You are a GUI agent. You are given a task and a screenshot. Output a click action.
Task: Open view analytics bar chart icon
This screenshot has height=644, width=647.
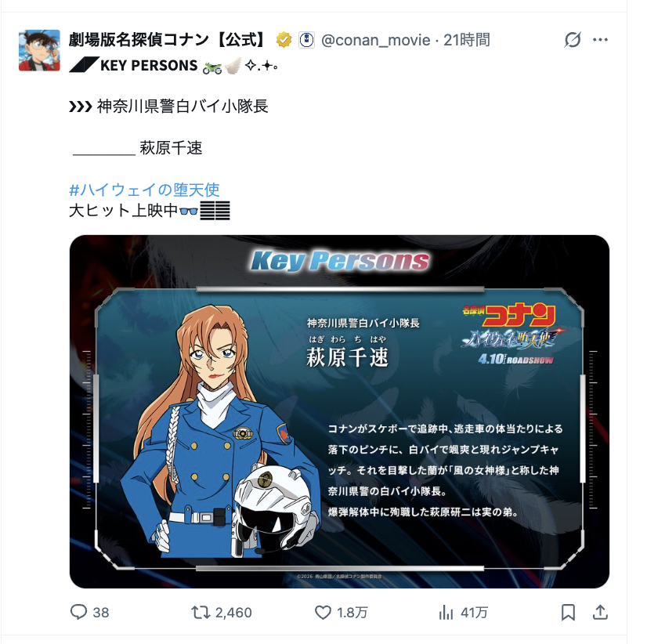pyautogui.click(x=446, y=612)
